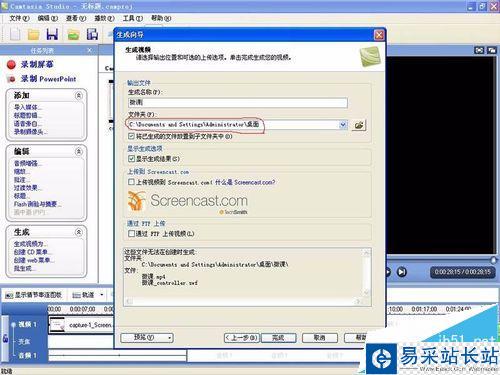Open the 'What is Screencast.com?' link
The height and width of the screenshot is (375, 500).
click(245, 182)
